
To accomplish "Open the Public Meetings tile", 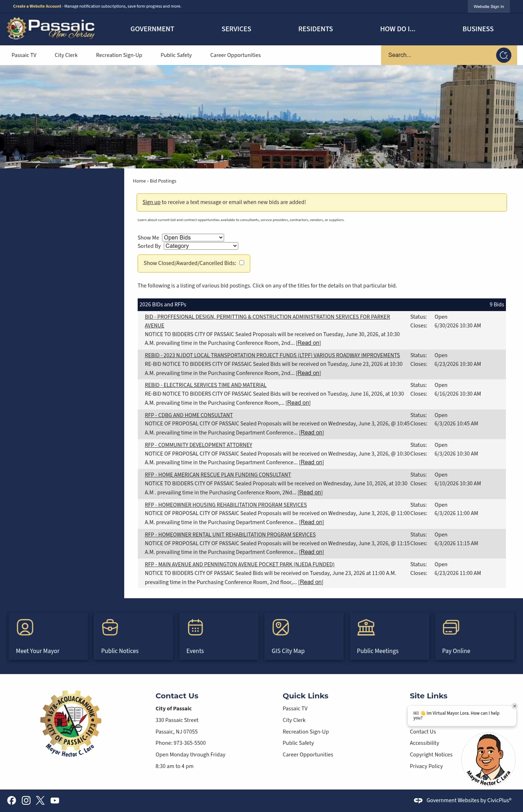I will point(389,636).
